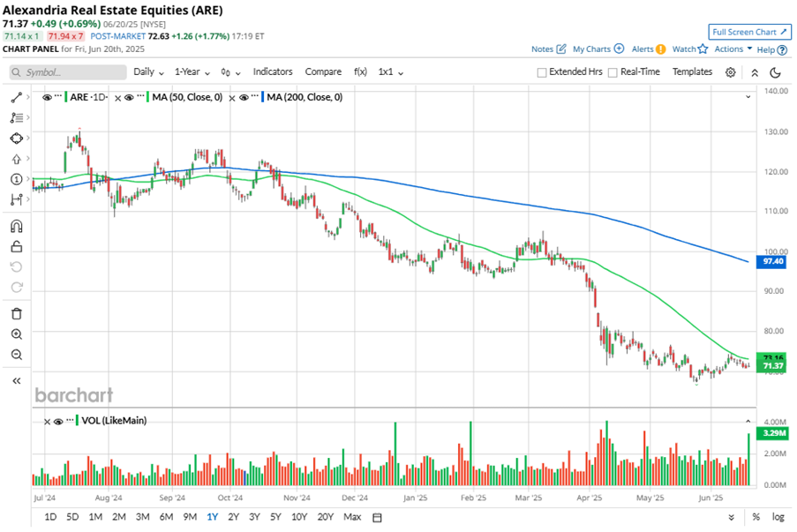Select the 1D time range tab
Image resolution: width=797 pixels, height=532 pixels.
[x=50, y=517]
